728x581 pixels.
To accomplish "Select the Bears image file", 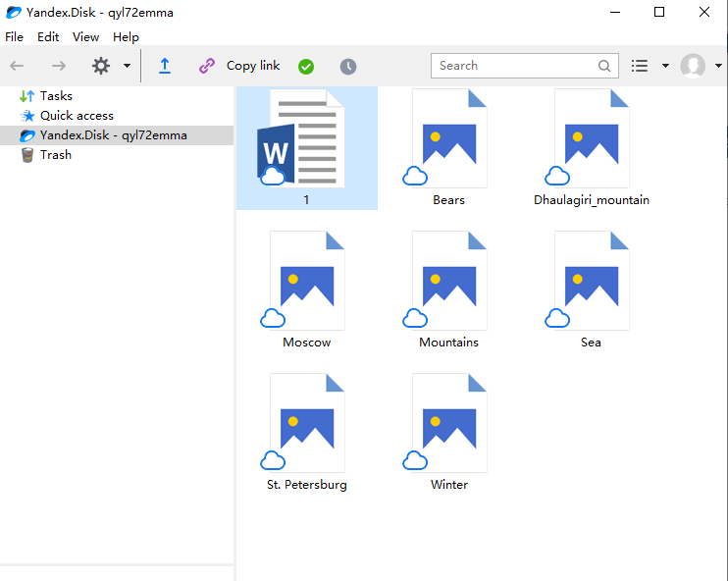I will tap(449, 148).
